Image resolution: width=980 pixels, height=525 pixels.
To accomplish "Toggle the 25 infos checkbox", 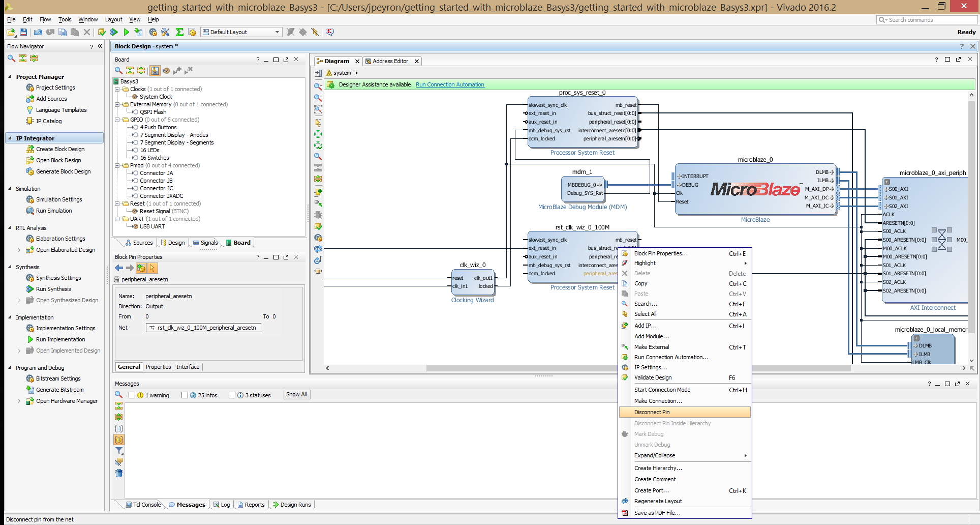I will [185, 395].
